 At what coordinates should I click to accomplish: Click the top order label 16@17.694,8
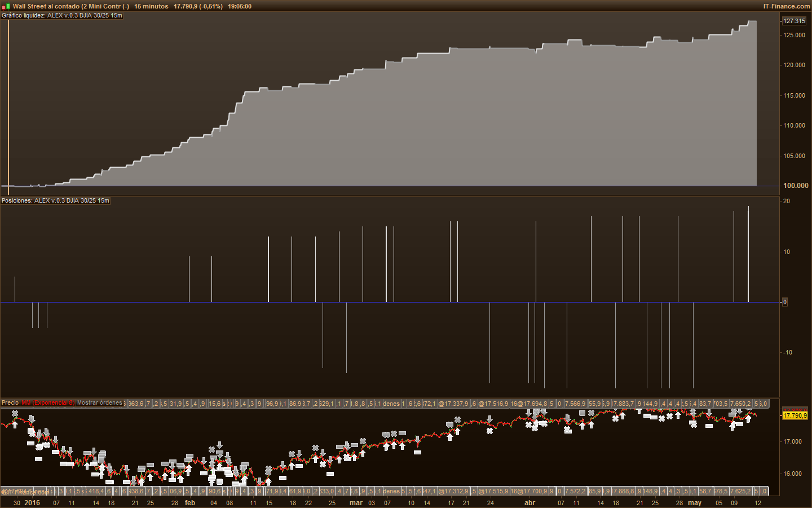pos(529,404)
